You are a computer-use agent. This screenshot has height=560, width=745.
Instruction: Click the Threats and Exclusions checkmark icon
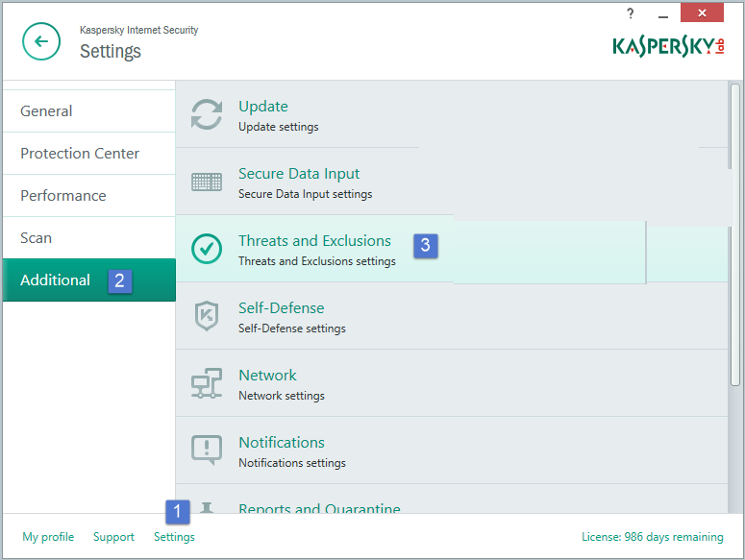tap(207, 249)
